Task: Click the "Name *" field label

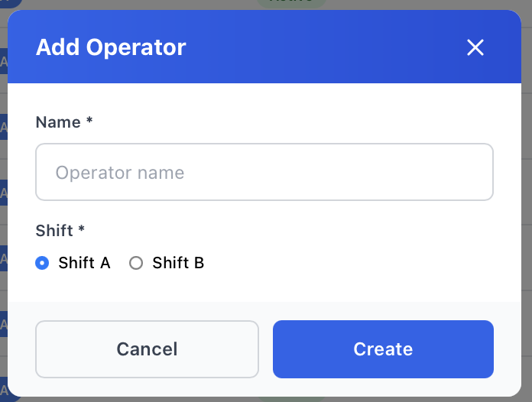Action: (58, 122)
